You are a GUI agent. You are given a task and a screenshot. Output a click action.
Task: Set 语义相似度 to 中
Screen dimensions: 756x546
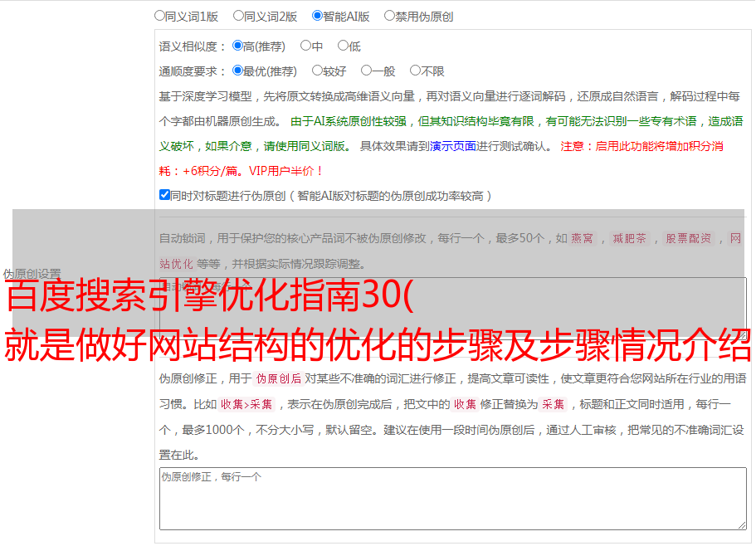click(x=305, y=46)
